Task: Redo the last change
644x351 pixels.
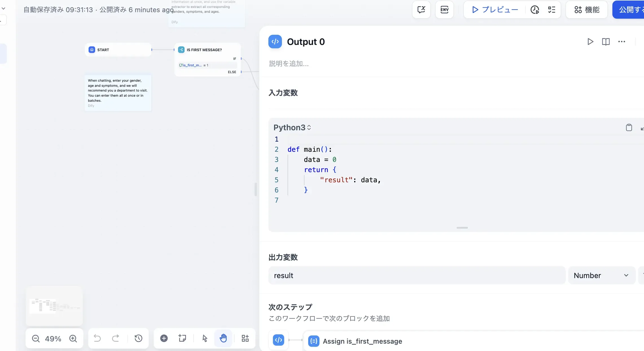Action: pos(115,338)
